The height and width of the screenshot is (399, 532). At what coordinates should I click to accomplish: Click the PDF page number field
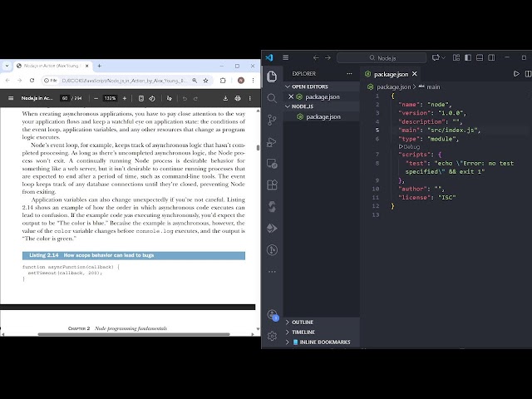(65, 98)
